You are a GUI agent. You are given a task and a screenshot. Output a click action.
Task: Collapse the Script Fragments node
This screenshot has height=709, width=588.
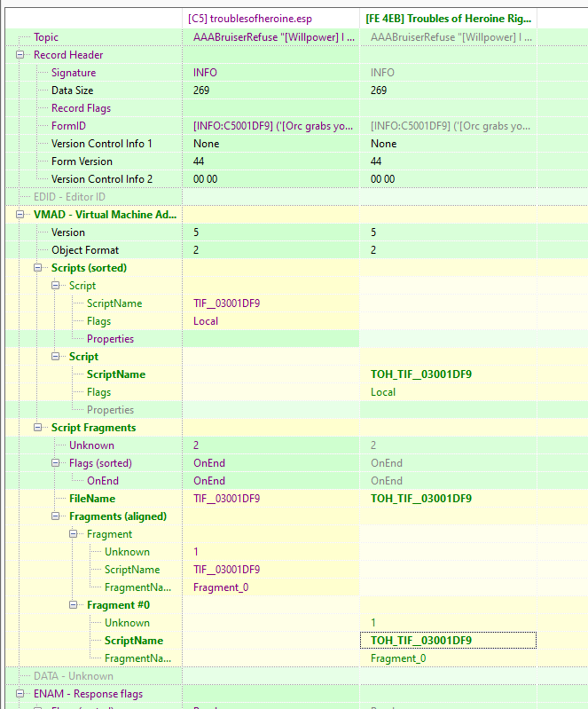click(38, 428)
